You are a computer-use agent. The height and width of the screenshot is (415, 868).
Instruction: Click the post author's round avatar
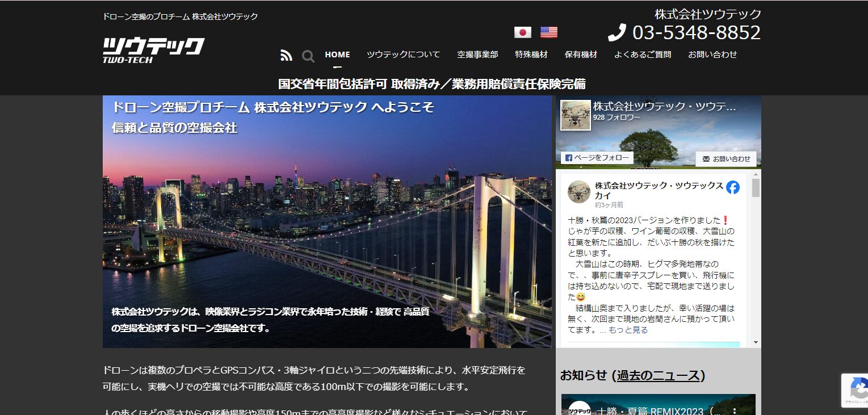579,192
